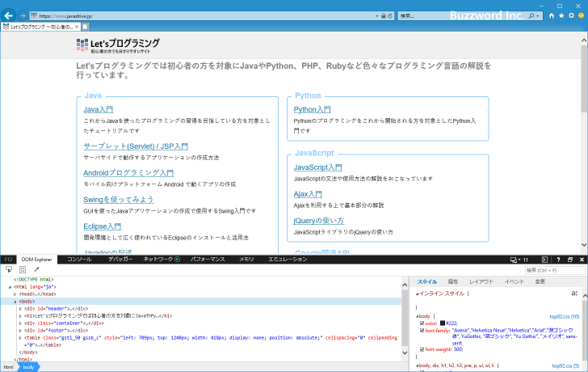Uncheck the font-family property checkbox
The image size is (588, 372).
point(422,331)
